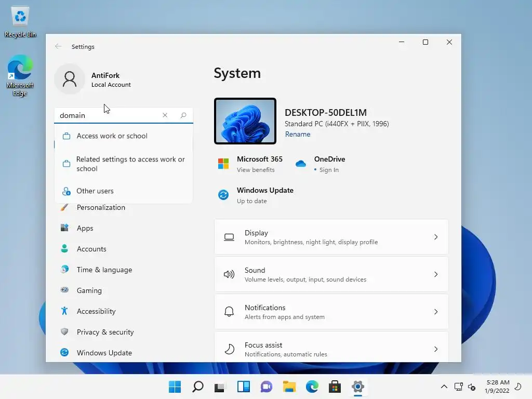Open taskbar Search
Image resolution: width=532 pixels, height=399 pixels.
(198, 387)
